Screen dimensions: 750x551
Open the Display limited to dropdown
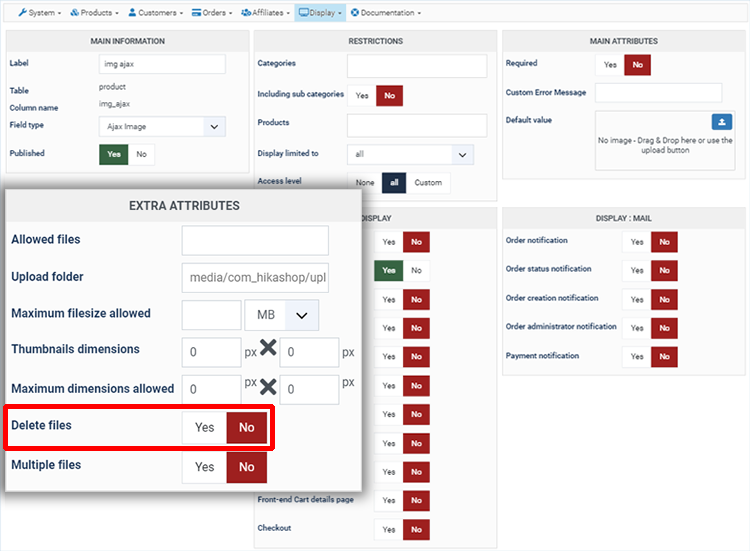click(410, 154)
